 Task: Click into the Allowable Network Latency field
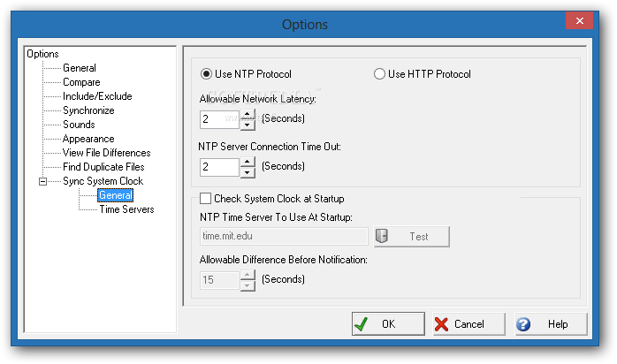[219, 119]
